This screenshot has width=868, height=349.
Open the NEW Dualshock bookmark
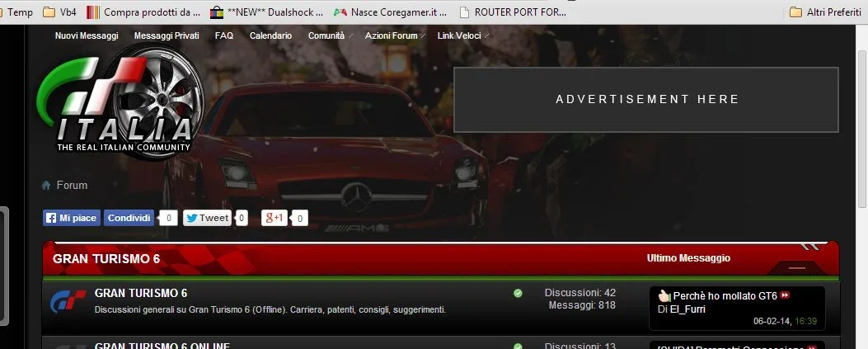[x=267, y=12]
